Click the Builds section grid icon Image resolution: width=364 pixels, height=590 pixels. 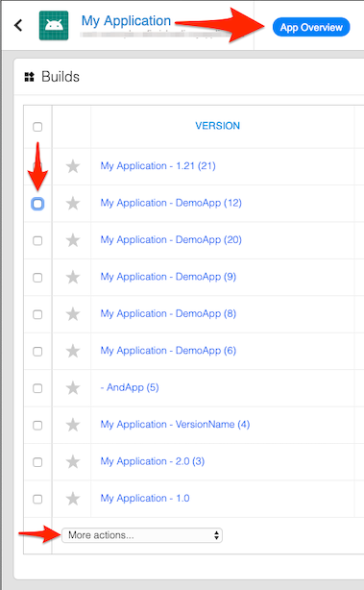pos(30,77)
